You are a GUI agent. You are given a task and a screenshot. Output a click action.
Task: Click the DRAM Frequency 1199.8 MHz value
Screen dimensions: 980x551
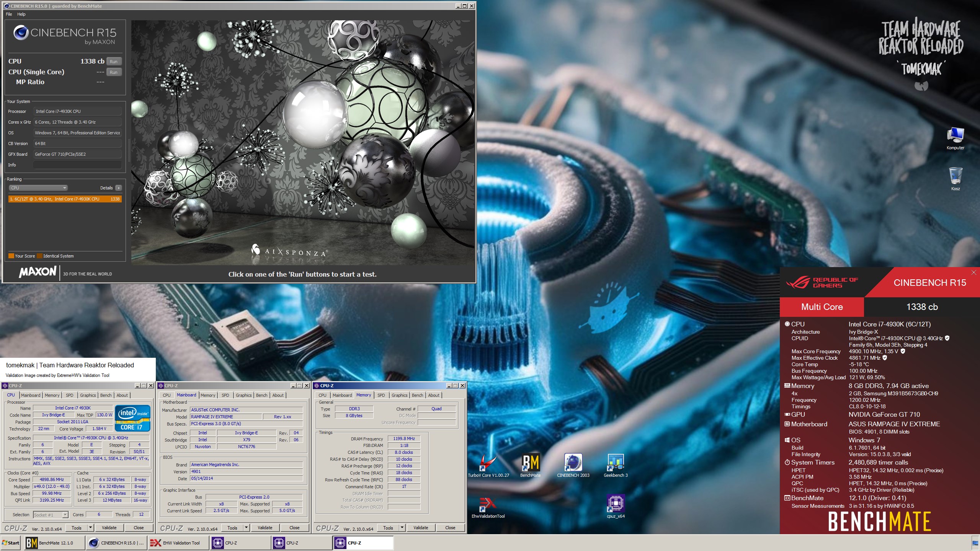point(404,439)
